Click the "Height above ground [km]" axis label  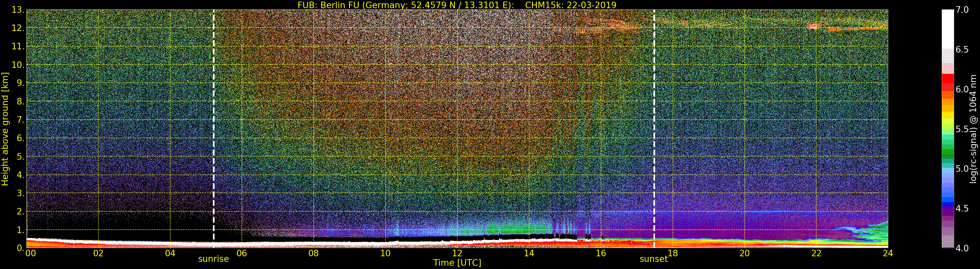(5, 129)
